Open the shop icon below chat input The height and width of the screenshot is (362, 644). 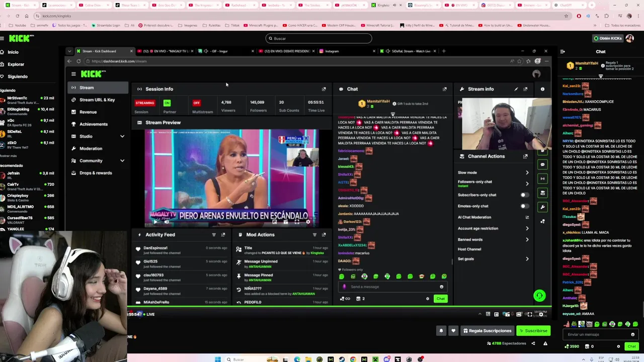(587, 346)
